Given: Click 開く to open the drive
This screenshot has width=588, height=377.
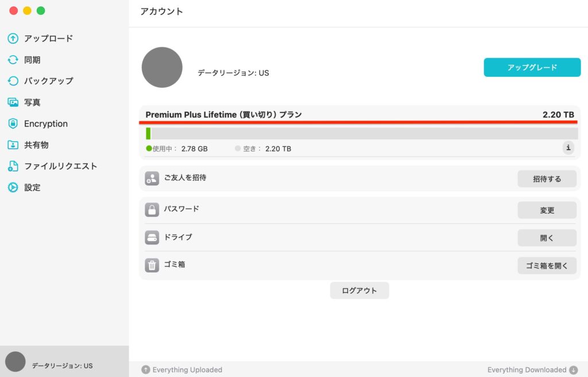Looking at the screenshot, I should tap(547, 238).
